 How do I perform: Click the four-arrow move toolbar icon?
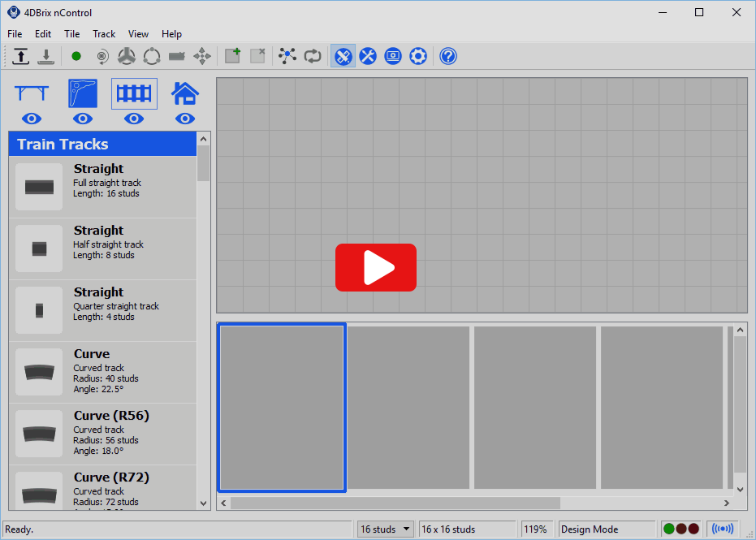(x=202, y=56)
